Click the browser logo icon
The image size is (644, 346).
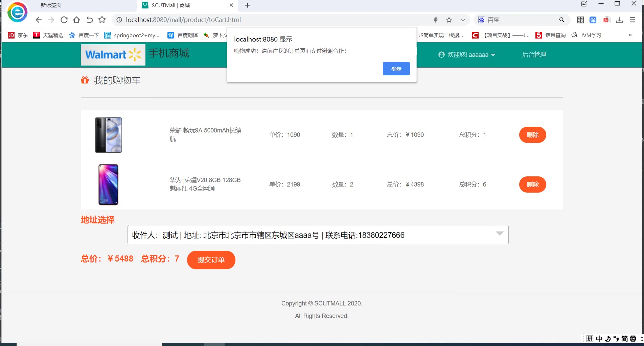click(17, 13)
